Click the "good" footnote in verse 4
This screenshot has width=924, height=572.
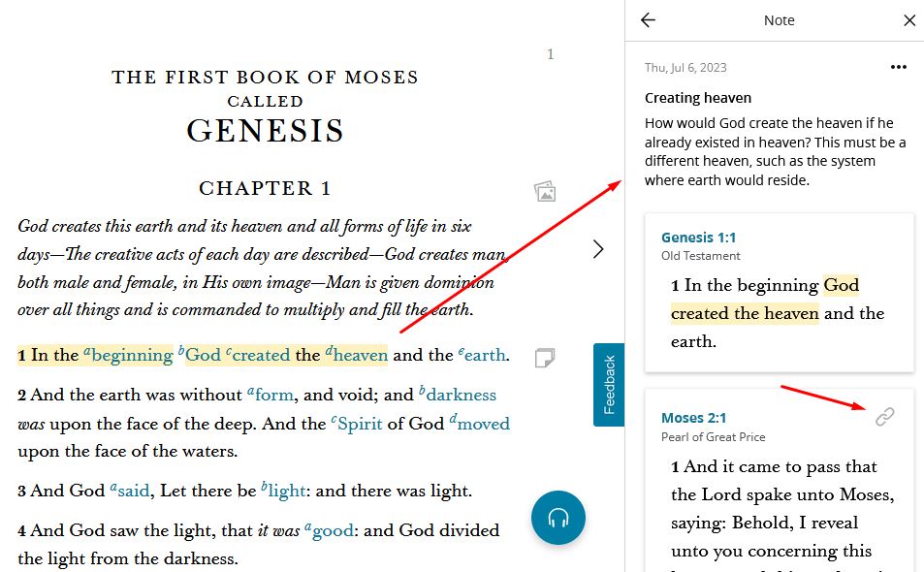(x=334, y=531)
